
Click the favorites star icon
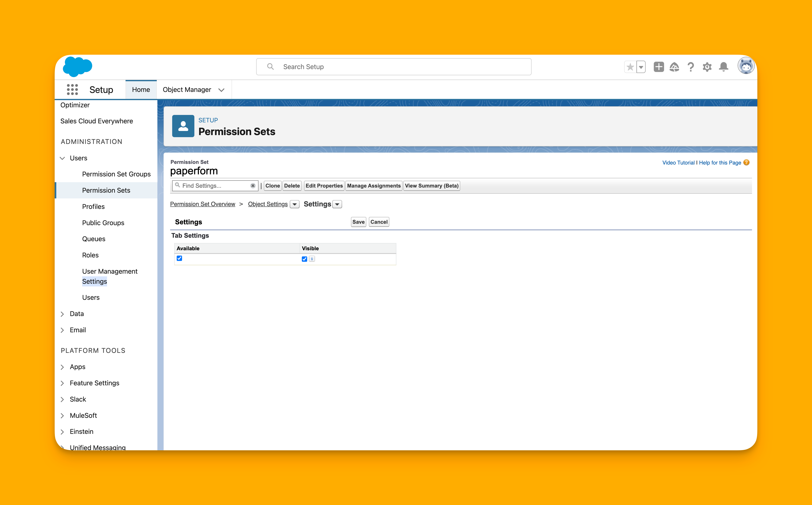pyautogui.click(x=630, y=67)
